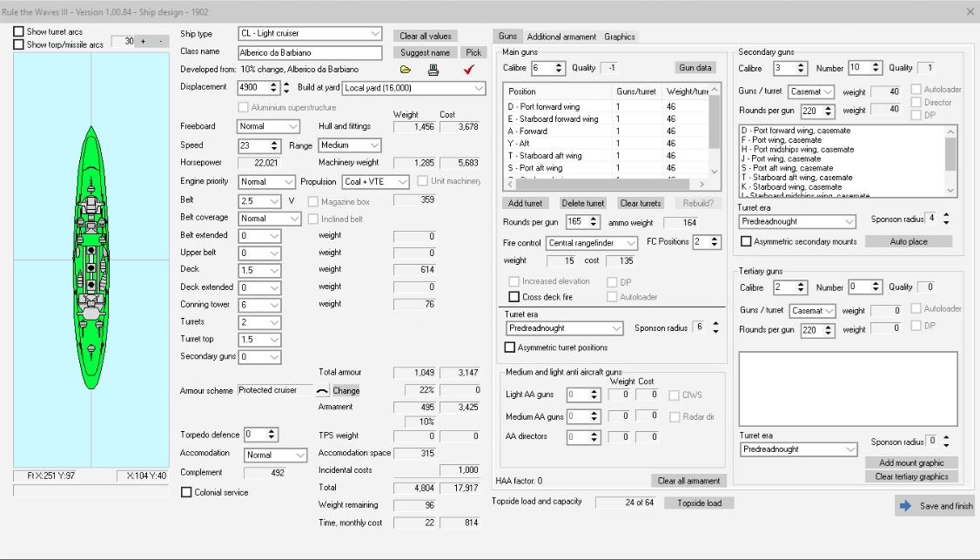Open the Graphics tab

point(620,37)
